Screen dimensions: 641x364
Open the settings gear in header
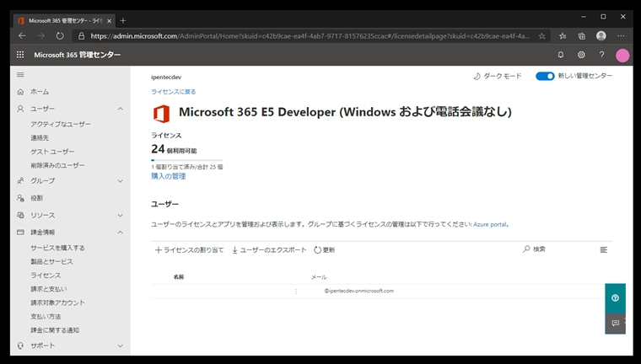(581, 55)
